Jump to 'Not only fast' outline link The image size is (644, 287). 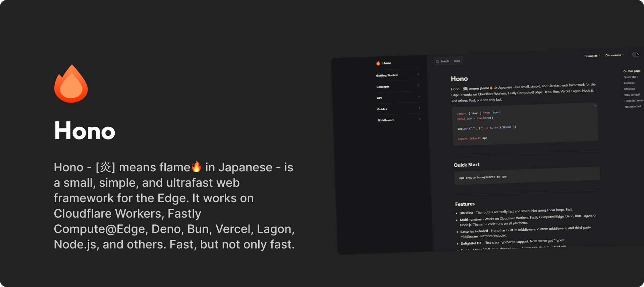coord(633,107)
